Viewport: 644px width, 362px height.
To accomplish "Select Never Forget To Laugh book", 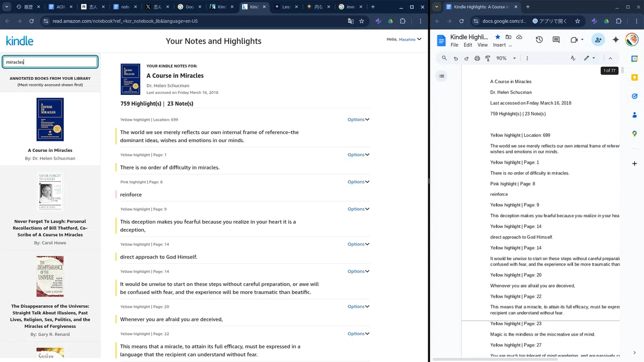I will (50, 209).
